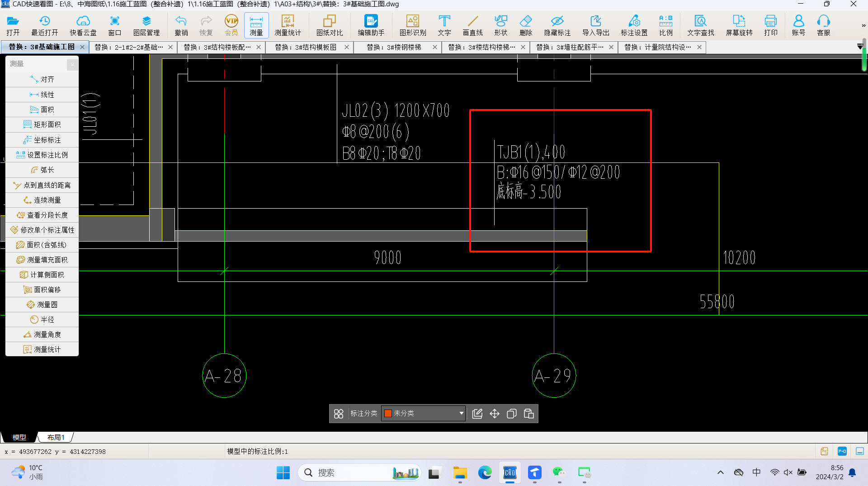Click the 比例 scale tool
Screen dimensions: 868x486
pyautogui.click(x=666, y=25)
